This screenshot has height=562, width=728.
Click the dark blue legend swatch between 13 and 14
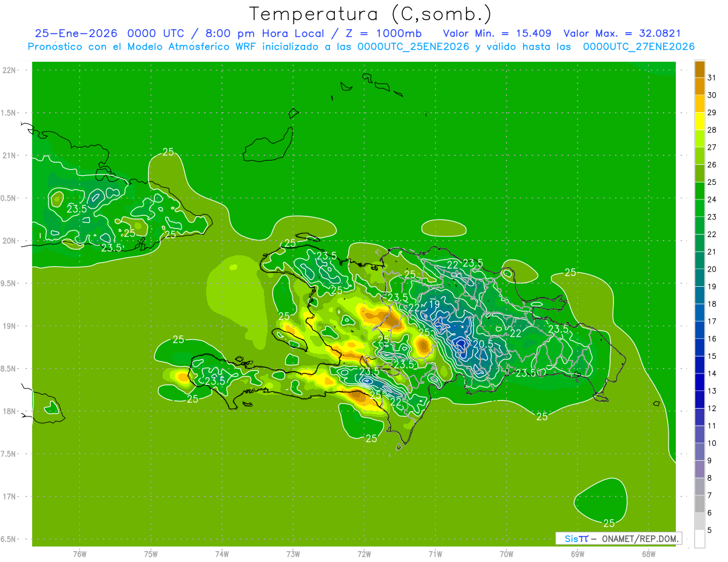pos(699,382)
